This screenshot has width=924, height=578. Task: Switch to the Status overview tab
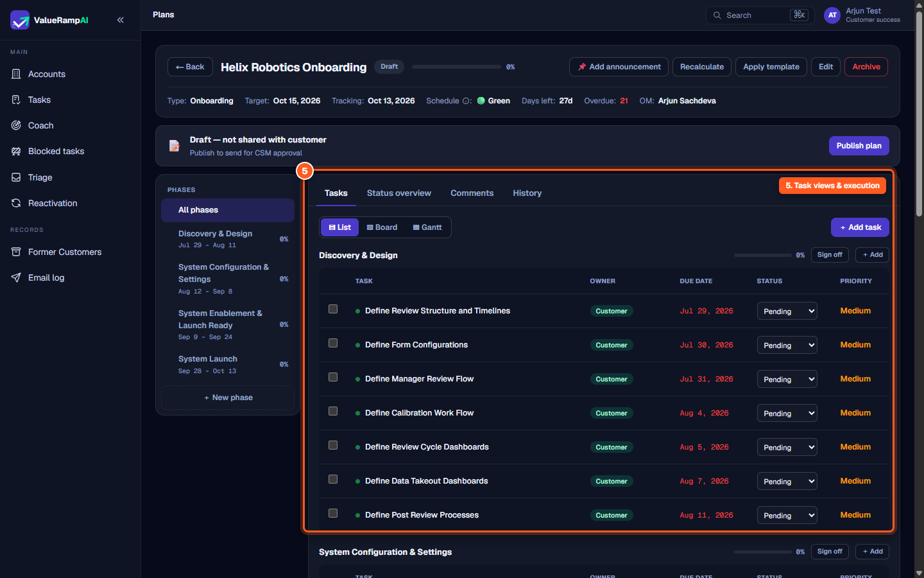click(398, 193)
